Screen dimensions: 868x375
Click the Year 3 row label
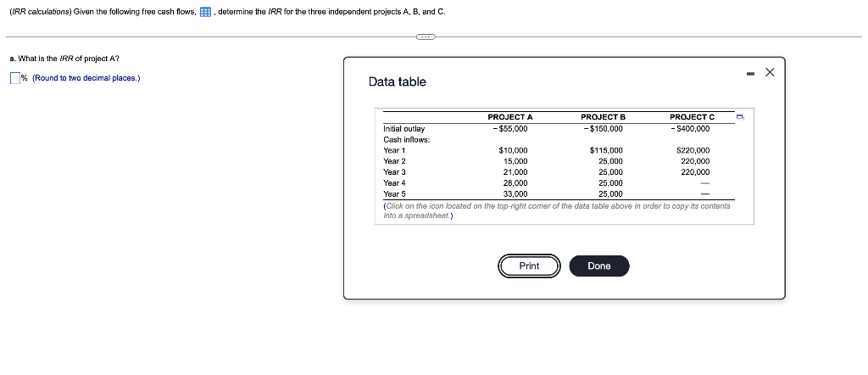pyautogui.click(x=395, y=171)
